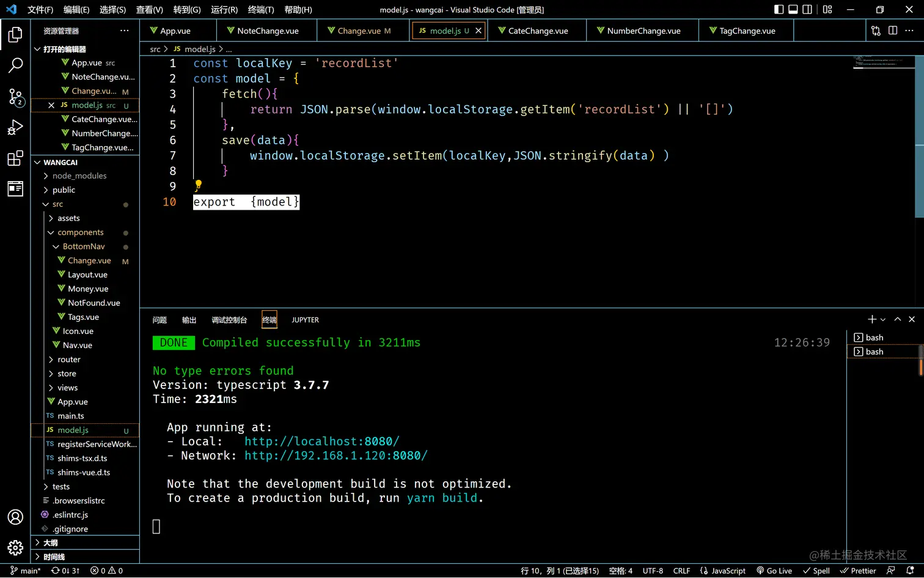Open the new terminal launch profile dropdown
The height and width of the screenshot is (578, 924).
(x=883, y=319)
